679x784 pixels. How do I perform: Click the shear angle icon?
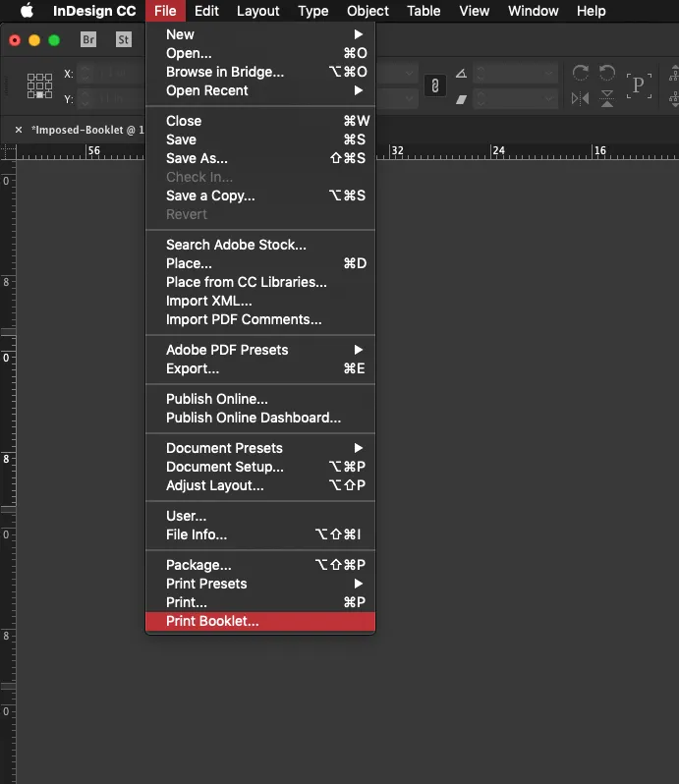pos(461,99)
